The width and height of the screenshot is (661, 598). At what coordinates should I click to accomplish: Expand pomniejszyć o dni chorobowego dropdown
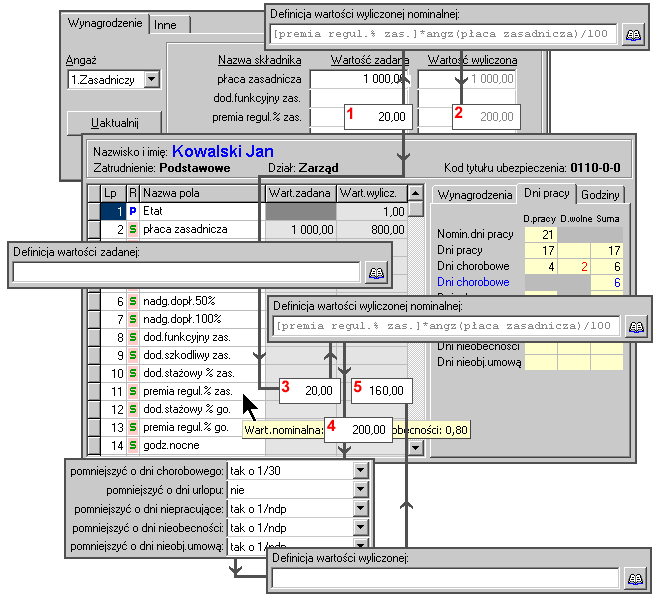[x=361, y=471]
